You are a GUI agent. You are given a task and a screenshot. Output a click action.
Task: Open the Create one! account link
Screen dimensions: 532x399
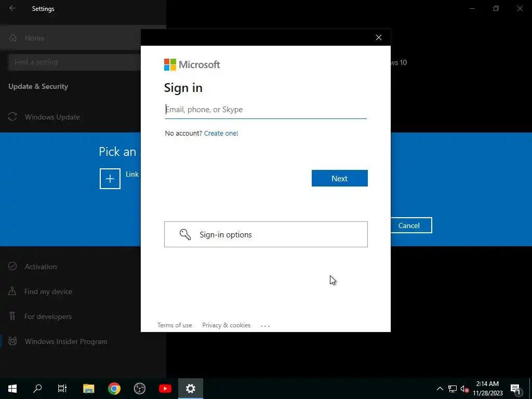coord(221,134)
